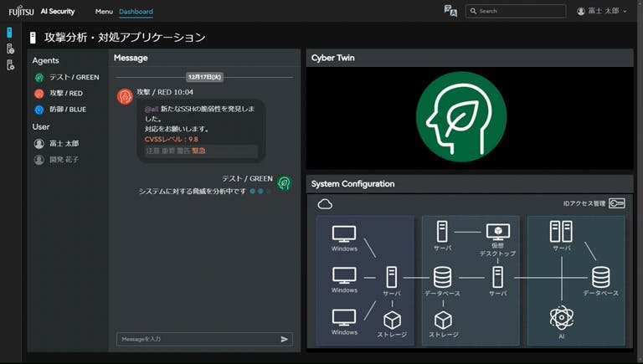Click the GREEN agent avatar in message

point(284,182)
